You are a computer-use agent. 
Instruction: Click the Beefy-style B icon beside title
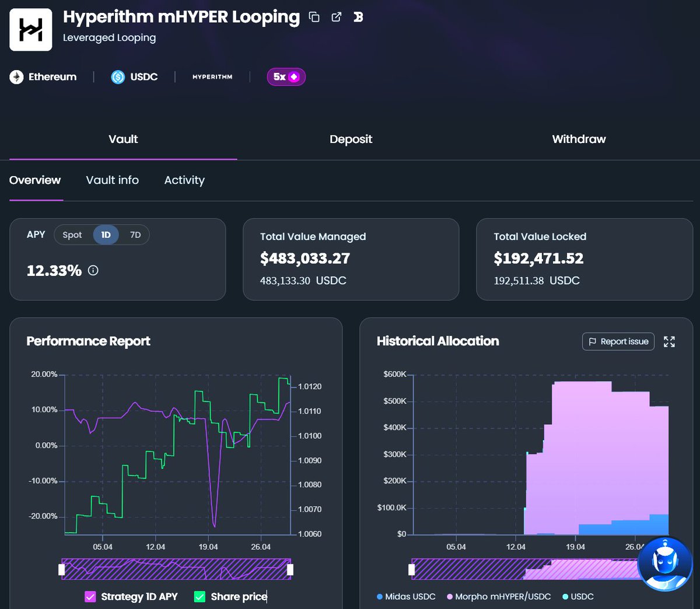pos(358,17)
